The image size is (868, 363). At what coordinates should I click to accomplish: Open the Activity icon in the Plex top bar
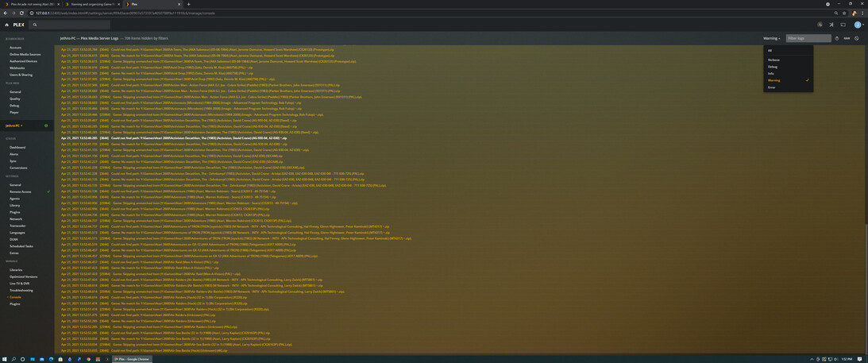coord(820,25)
